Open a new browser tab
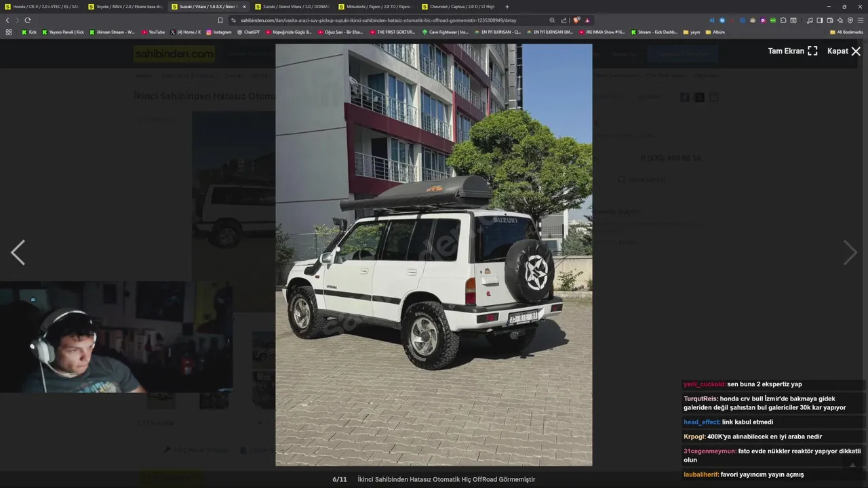868x488 pixels. pos(507,7)
